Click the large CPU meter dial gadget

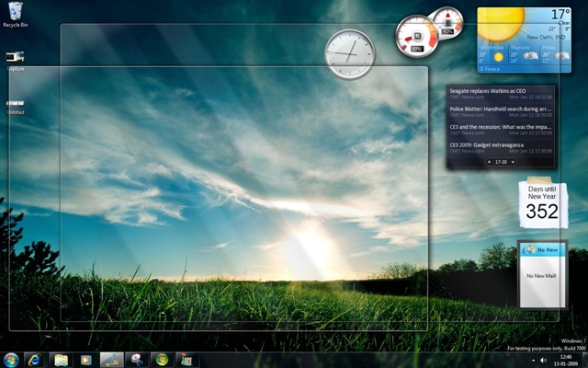(416, 36)
